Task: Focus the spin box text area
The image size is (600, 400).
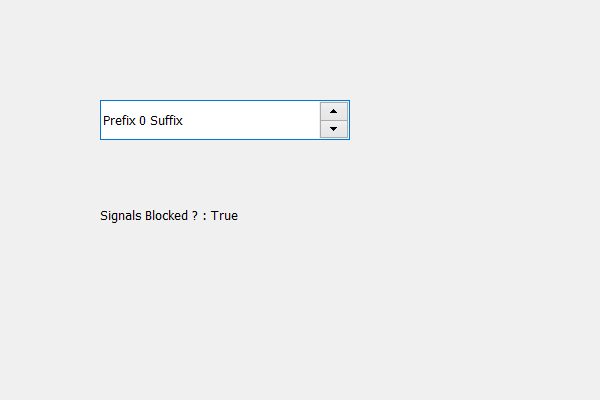Action: 210,120
